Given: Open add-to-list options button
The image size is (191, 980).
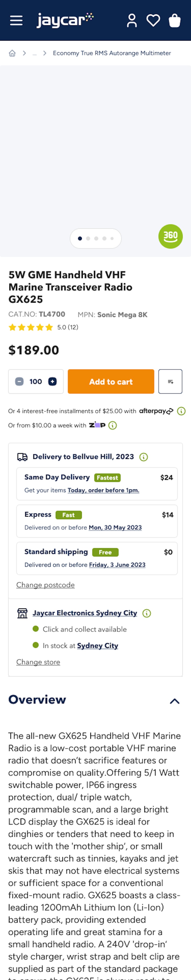Looking at the screenshot, I should (x=170, y=381).
